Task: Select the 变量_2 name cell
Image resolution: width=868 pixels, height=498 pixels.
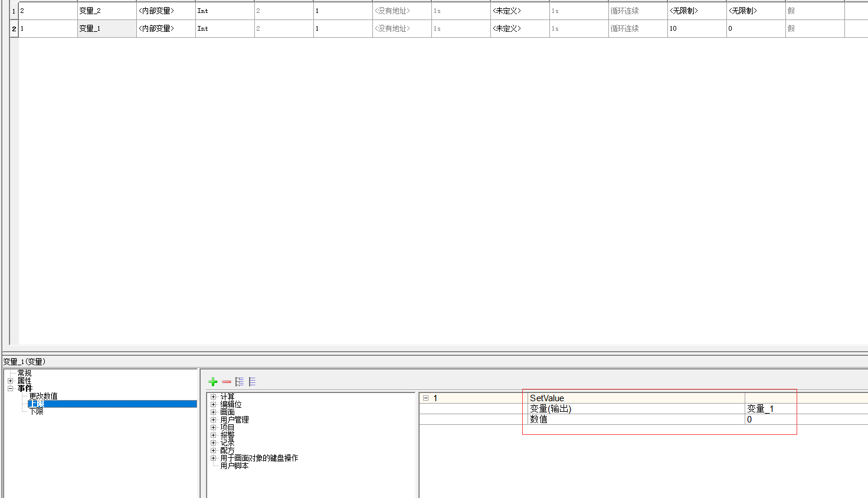Action: click(107, 11)
